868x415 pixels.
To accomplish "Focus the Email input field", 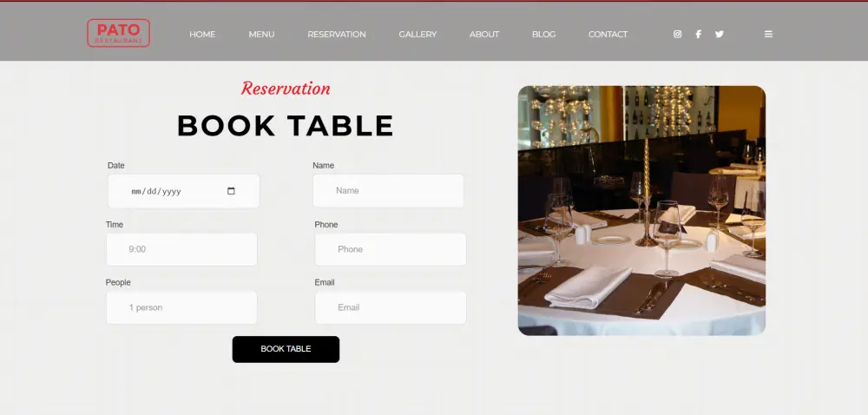I will (391, 307).
